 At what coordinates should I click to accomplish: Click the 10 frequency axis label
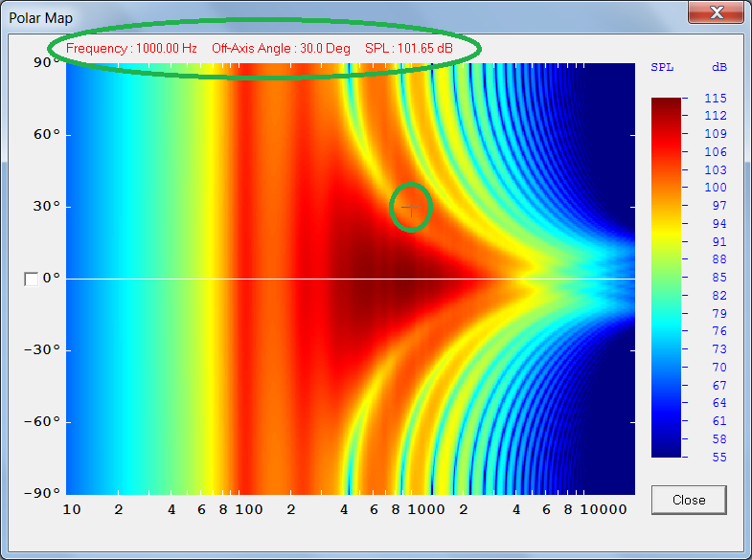pyautogui.click(x=72, y=509)
